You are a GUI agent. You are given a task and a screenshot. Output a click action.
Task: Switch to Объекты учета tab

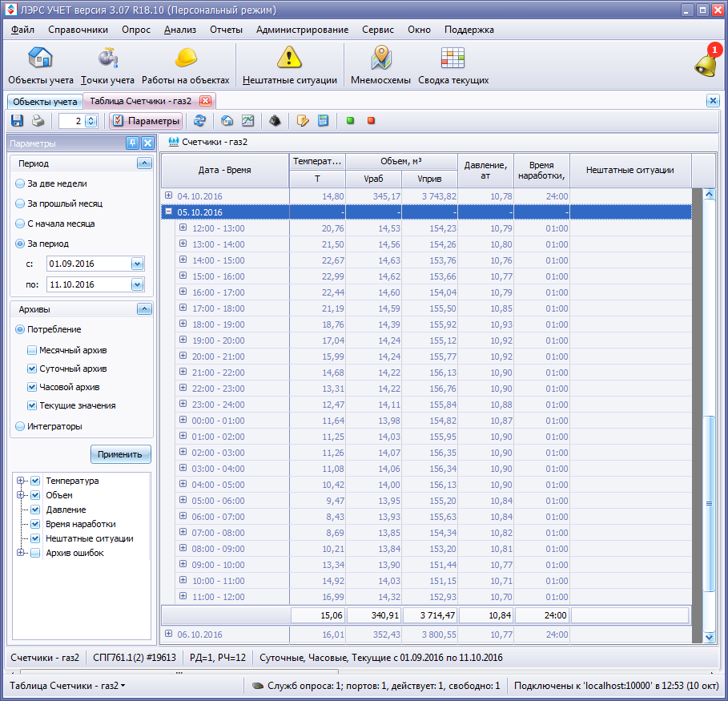[45, 102]
